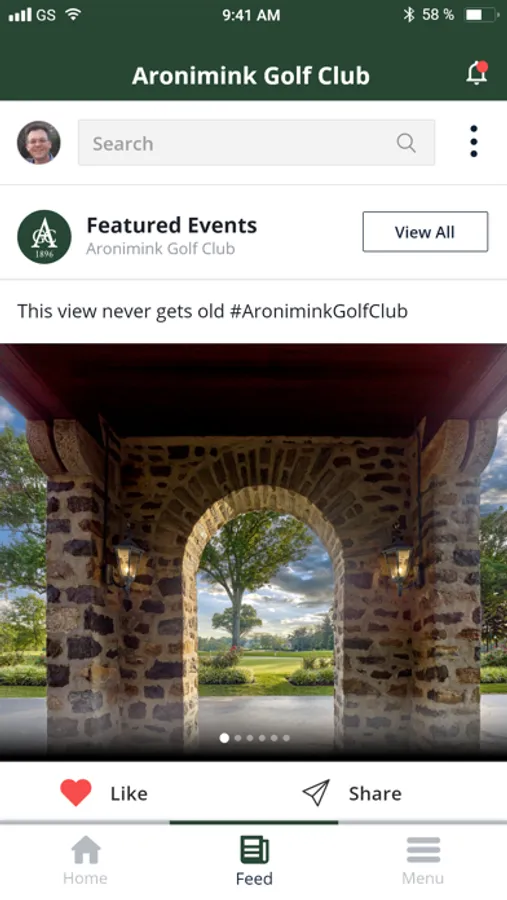
Task: Click the View All button
Action: [x=425, y=232]
